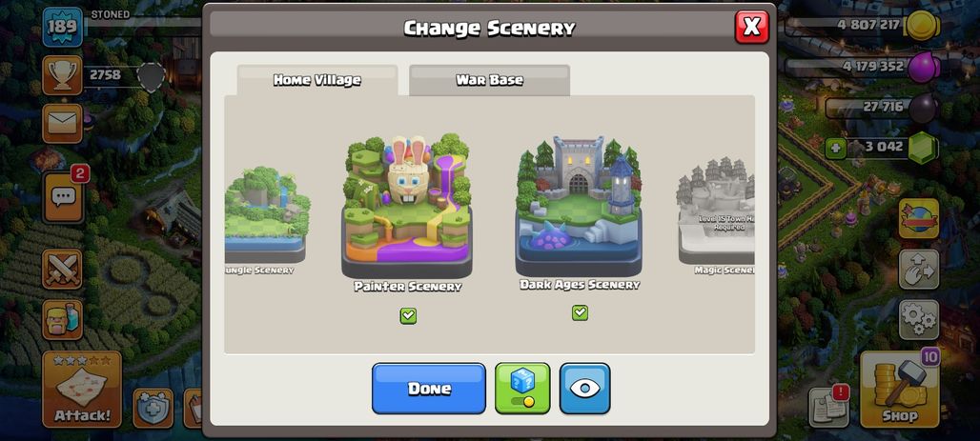Viewport: 980px width, 441px height.
Task: Open the settings gears icon
Action: pyautogui.click(x=919, y=319)
